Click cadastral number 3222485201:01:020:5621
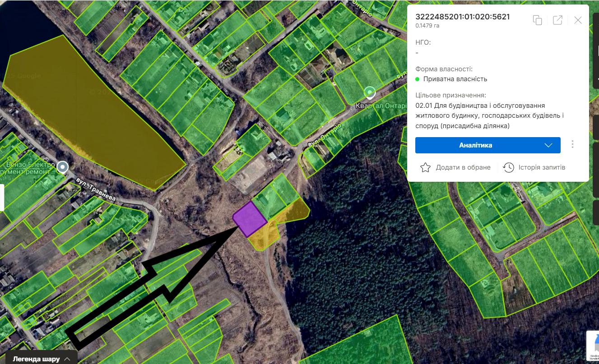Viewport: 599px width, 364px height. 463,17
